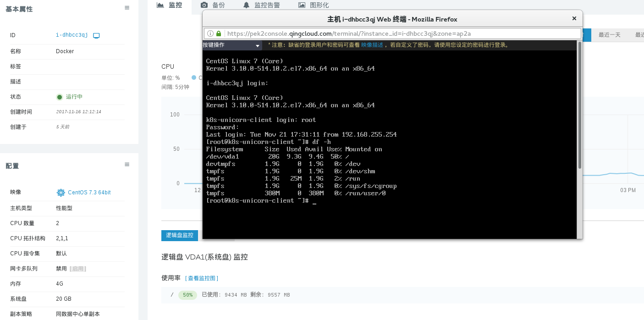The width and height of the screenshot is (644, 320).
Task: Click the green running status indicator
Action: (x=60, y=97)
